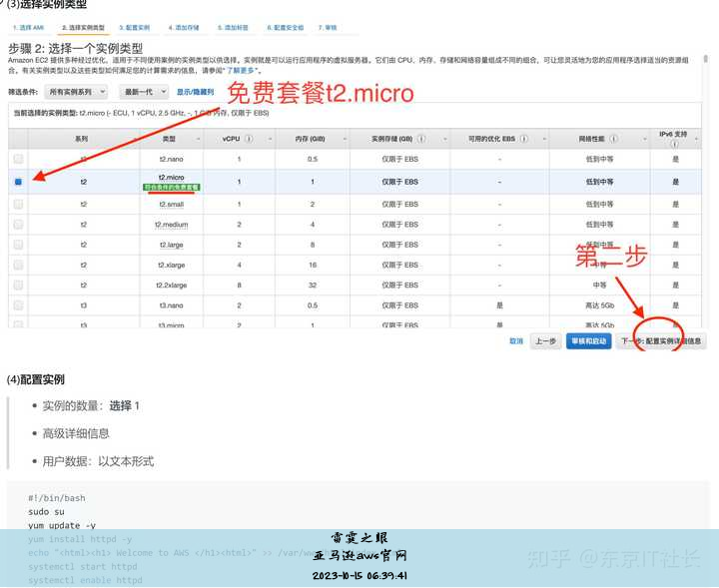Screen dimensions: 719x588
Task: Click the t2.medium type cell
Action: (x=172, y=225)
